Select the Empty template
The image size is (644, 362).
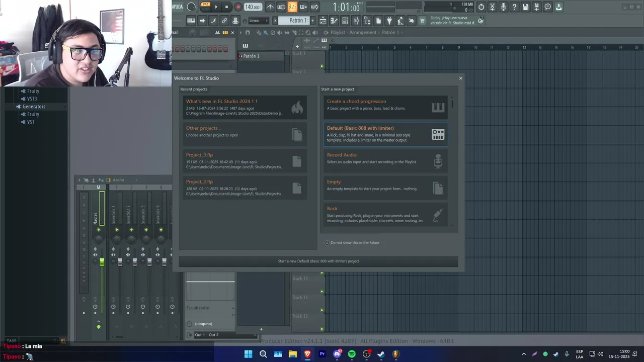pyautogui.click(x=385, y=188)
